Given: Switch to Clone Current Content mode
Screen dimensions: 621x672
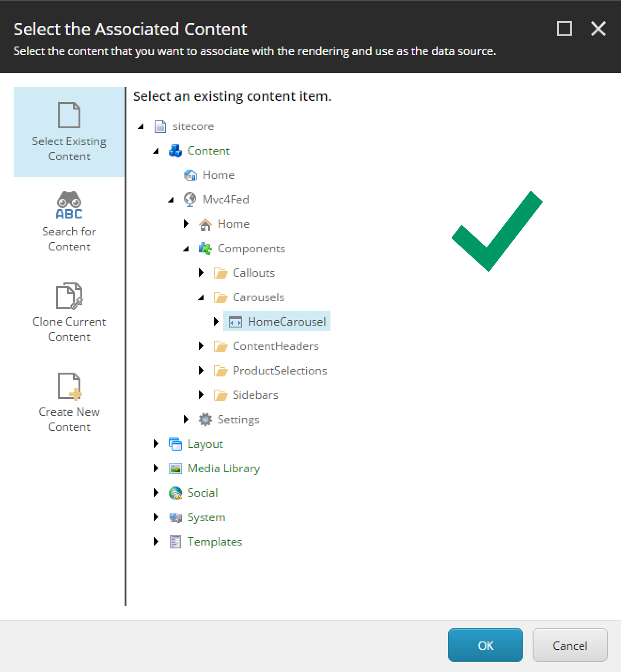Looking at the screenshot, I should (x=69, y=310).
